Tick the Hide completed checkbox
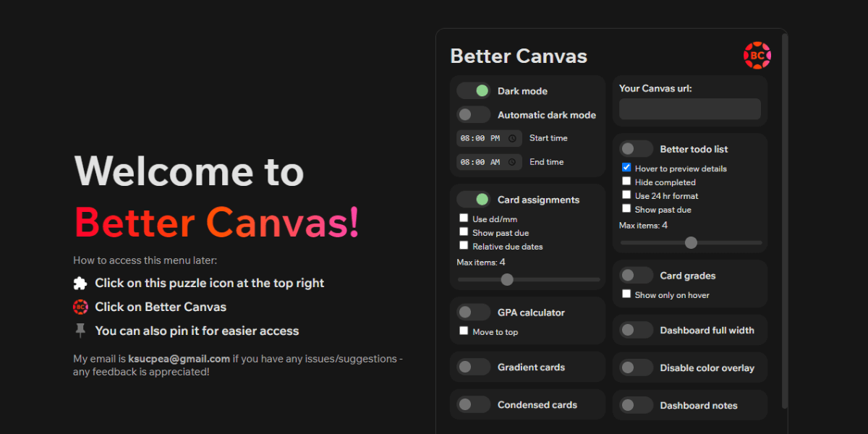Image resolution: width=868 pixels, height=434 pixels. (626, 182)
